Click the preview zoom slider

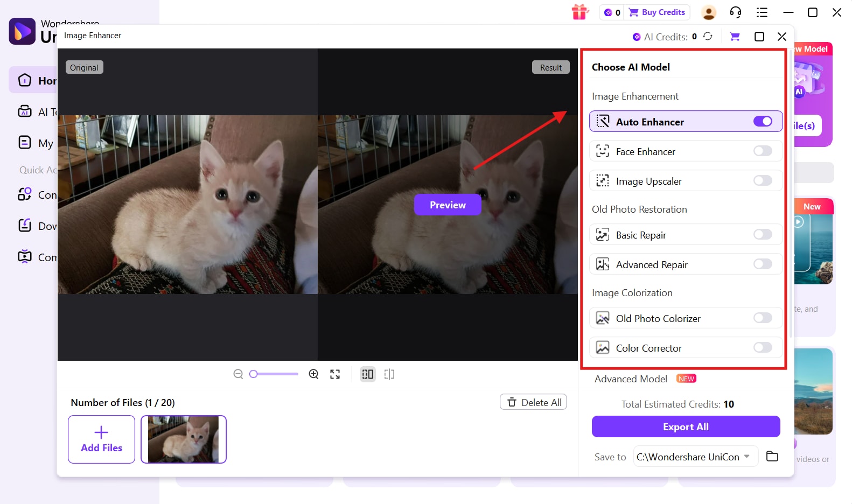click(274, 374)
